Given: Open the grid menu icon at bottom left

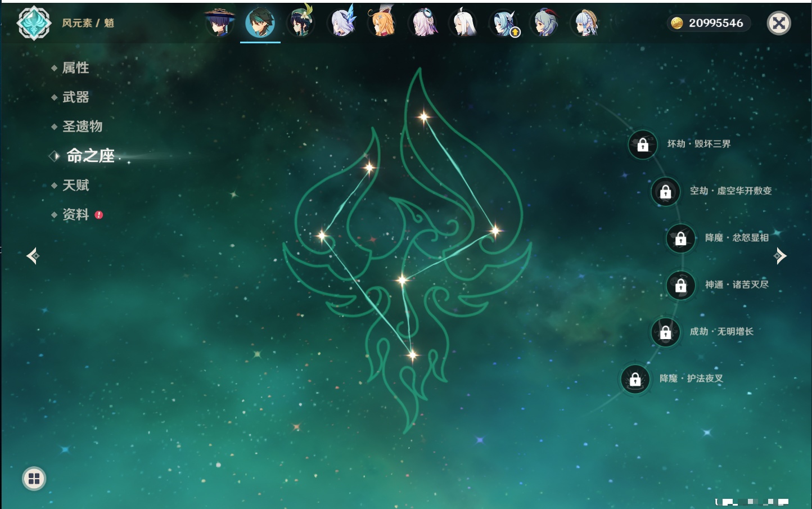Looking at the screenshot, I should coord(34,479).
